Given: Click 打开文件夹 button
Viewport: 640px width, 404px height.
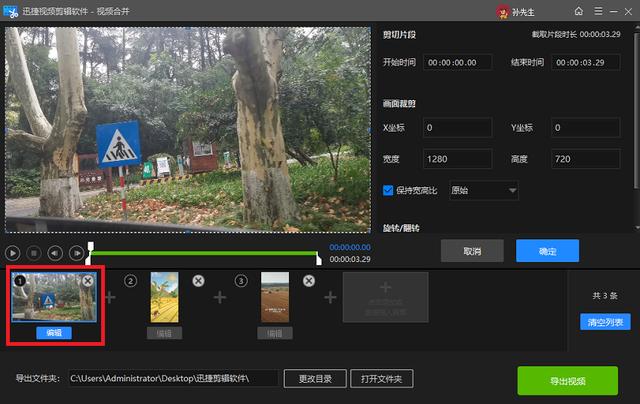Looking at the screenshot, I should [382, 379].
